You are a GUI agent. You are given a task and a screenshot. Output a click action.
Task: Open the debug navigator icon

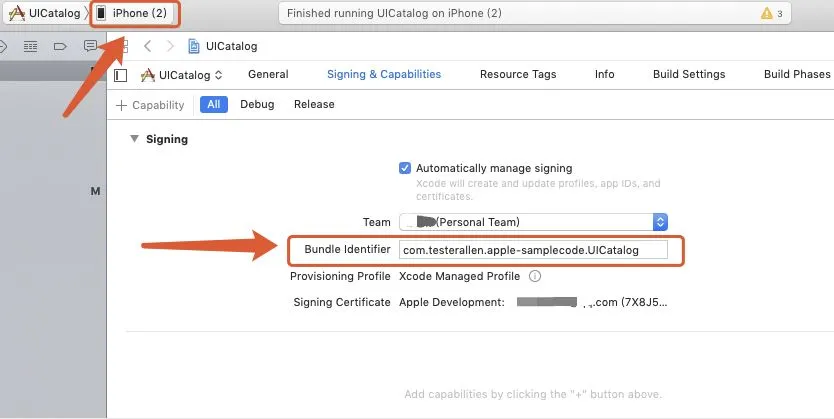(30, 46)
